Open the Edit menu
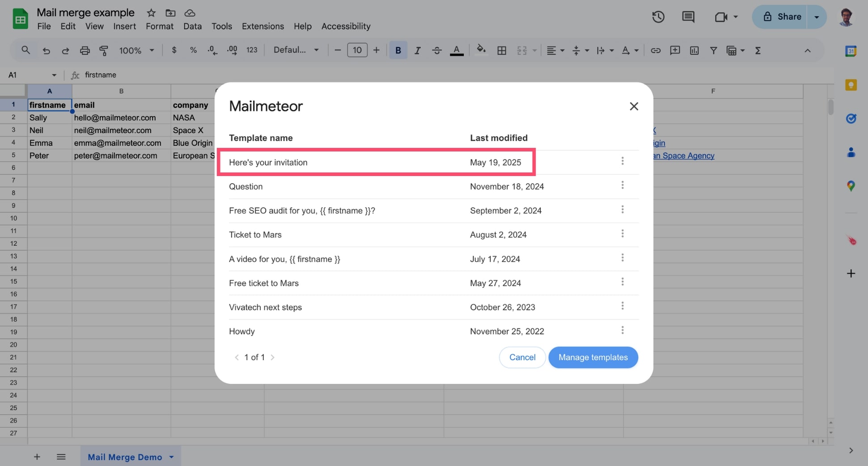 [x=68, y=26]
